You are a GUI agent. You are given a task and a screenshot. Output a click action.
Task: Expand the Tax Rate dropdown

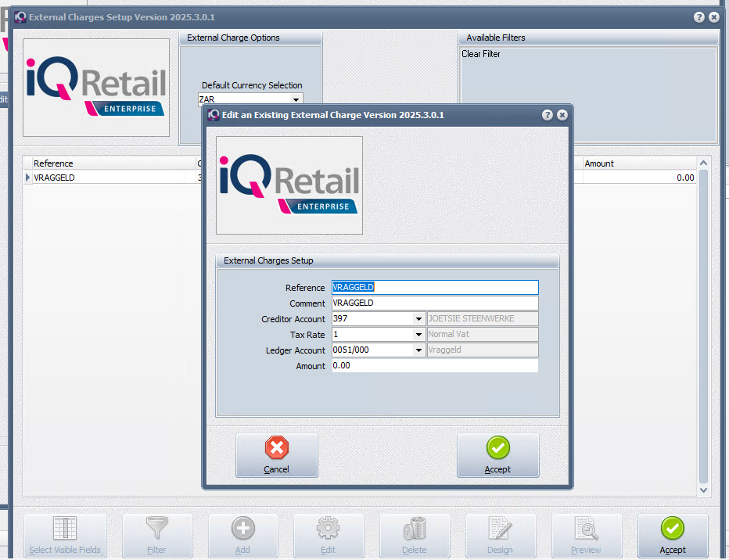[418, 335]
